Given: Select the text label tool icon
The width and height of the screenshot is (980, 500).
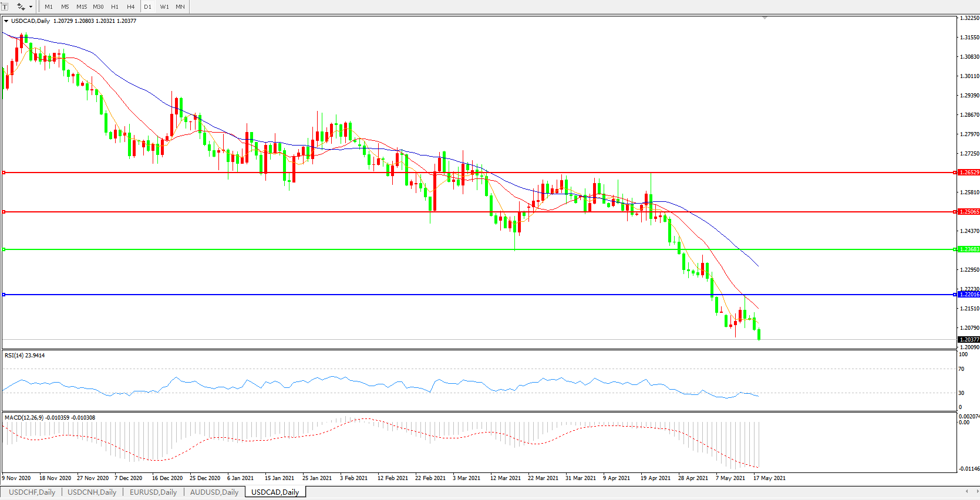Looking at the screenshot, I should (x=5, y=7).
